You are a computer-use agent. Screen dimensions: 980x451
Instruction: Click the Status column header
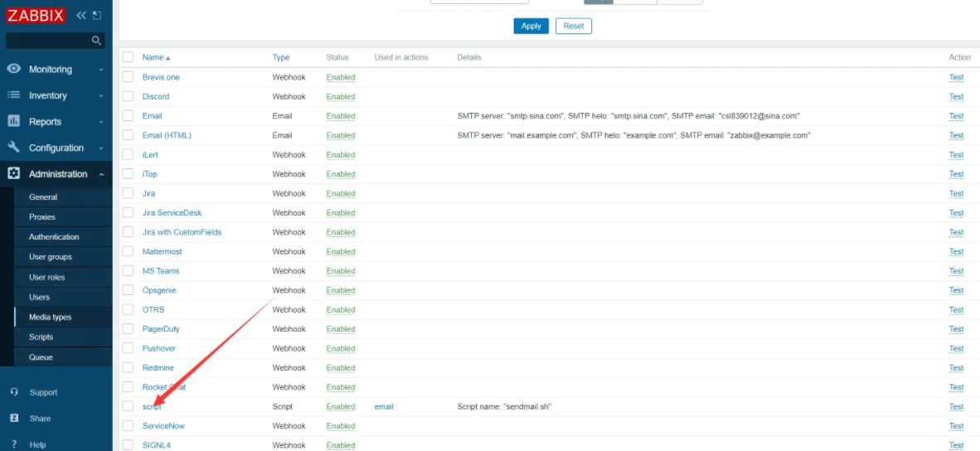click(x=337, y=57)
